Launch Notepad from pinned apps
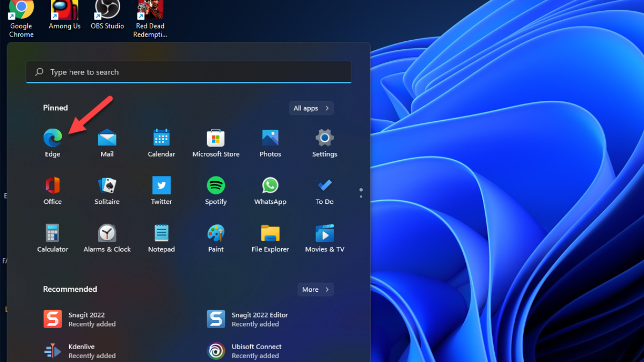This screenshot has height=362, width=644. 162,238
